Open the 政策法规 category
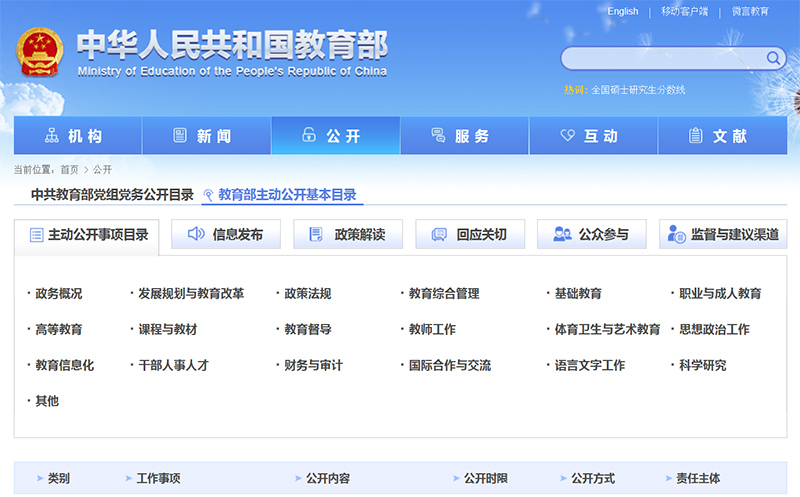Viewport: 800px width, 497px height. pos(308,294)
